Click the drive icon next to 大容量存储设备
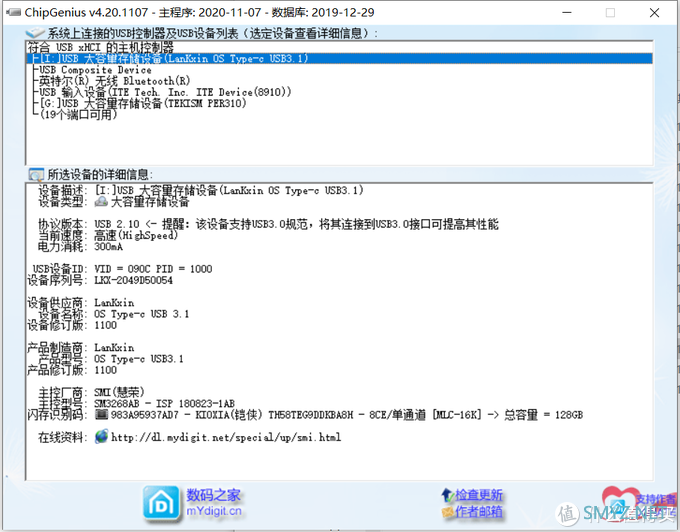The height and width of the screenshot is (532, 680). pyautogui.click(x=101, y=202)
